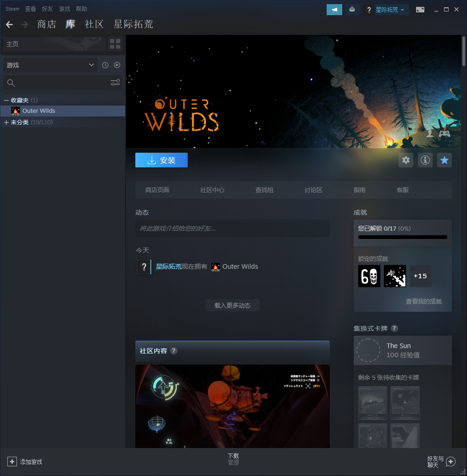Click the search magnifier icon
Screen dimensions: 467x476
click(11, 83)
